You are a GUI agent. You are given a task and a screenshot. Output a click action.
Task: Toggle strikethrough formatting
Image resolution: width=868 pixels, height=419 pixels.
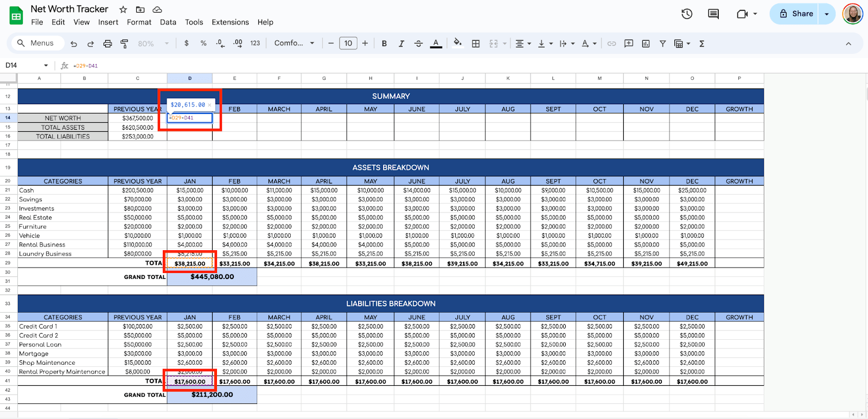[418, 43]
